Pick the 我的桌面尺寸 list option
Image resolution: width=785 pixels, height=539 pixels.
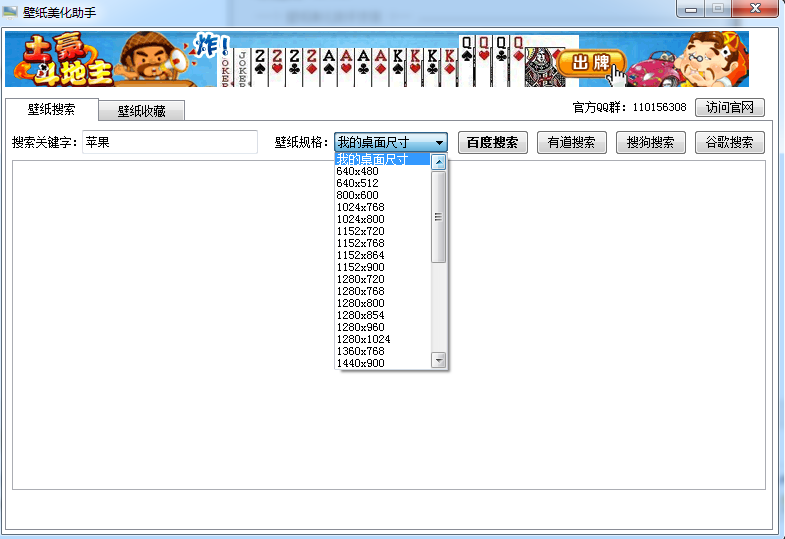[x=372, y=160]
